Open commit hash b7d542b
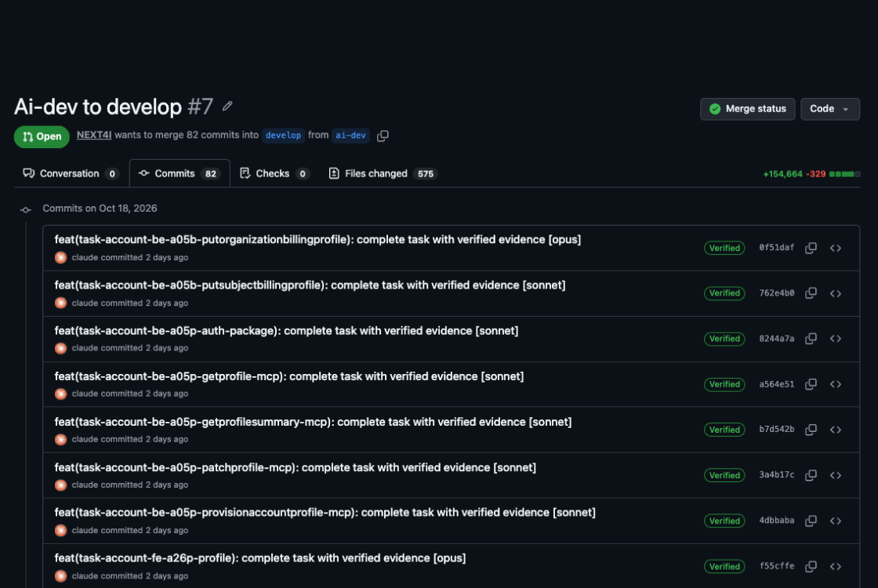The height and width of the screenshot is (588, 878). coord(777,430)
